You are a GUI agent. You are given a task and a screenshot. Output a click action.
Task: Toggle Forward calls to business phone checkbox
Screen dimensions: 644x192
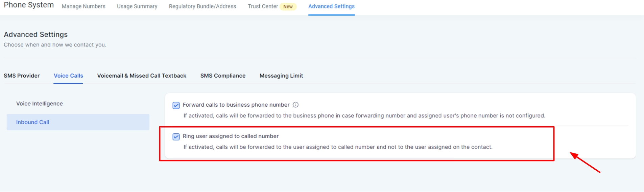[x=176, y=105]
